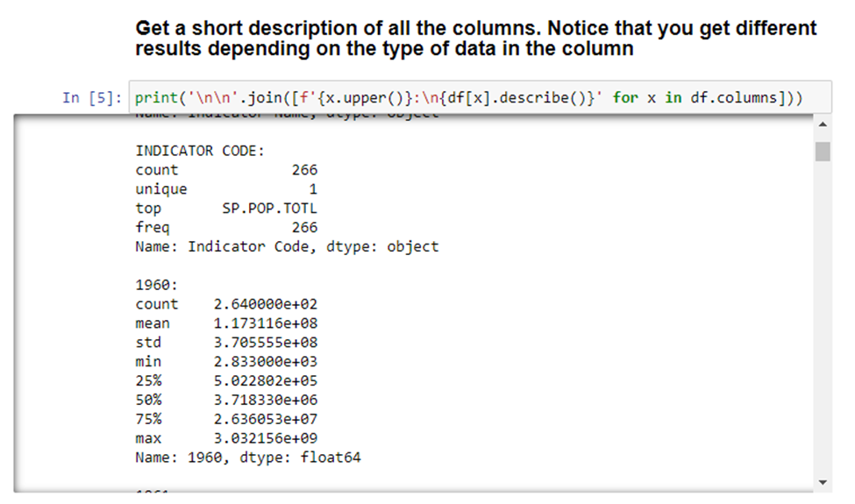Click the std value 3.705555e+08
This screenshot has width=855, height=504.
266,342
